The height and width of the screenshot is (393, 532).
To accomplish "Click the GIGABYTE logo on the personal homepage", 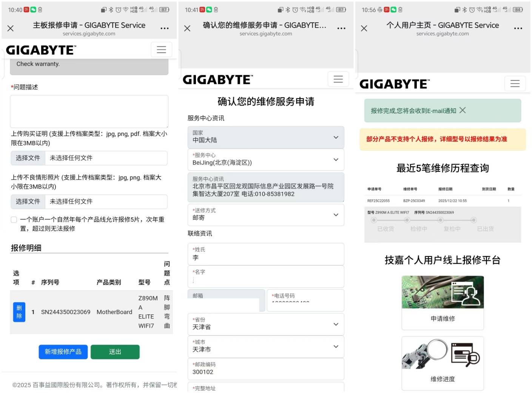I will 394,83.
